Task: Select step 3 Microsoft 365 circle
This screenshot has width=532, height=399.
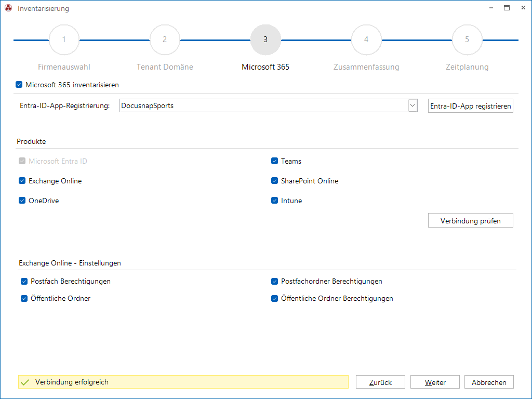Action: pos(265,39)
